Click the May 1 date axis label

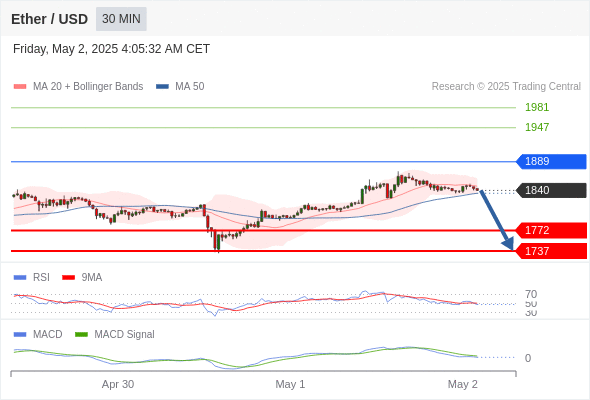pyautogui.click(x=290, y=384)
